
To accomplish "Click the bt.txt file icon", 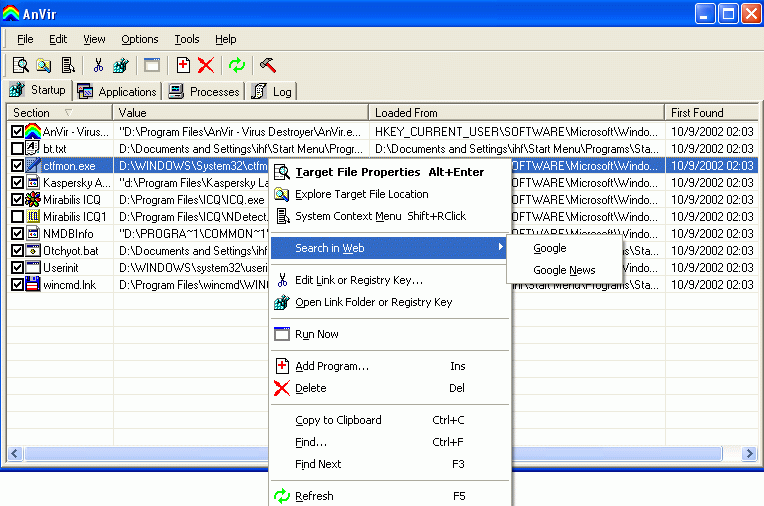I will coord(33,148).
